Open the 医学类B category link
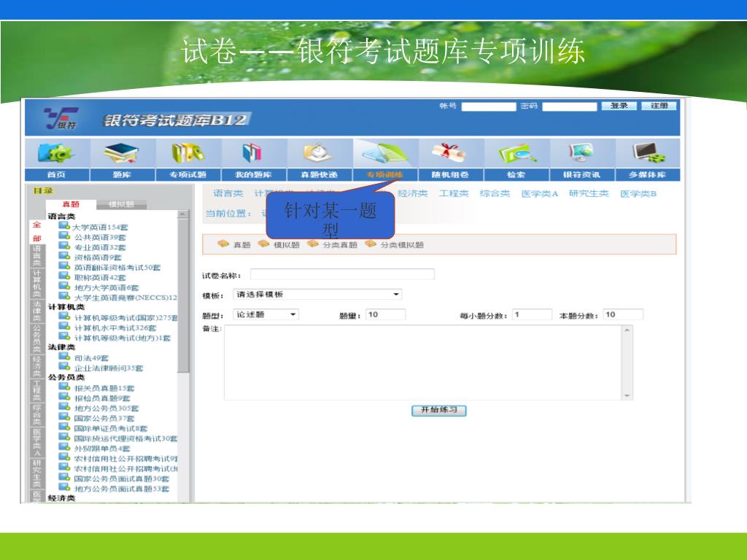 (x=638, y=193)
